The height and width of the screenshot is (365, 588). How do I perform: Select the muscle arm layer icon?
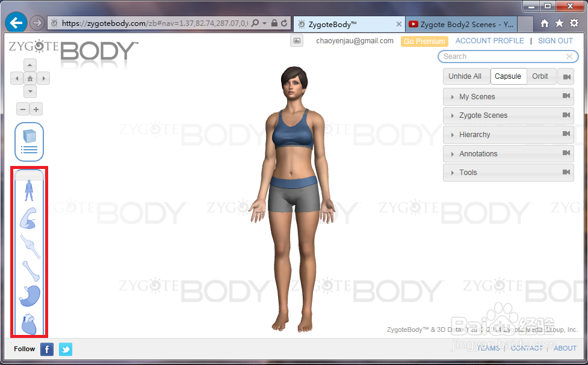pos(29,218)
